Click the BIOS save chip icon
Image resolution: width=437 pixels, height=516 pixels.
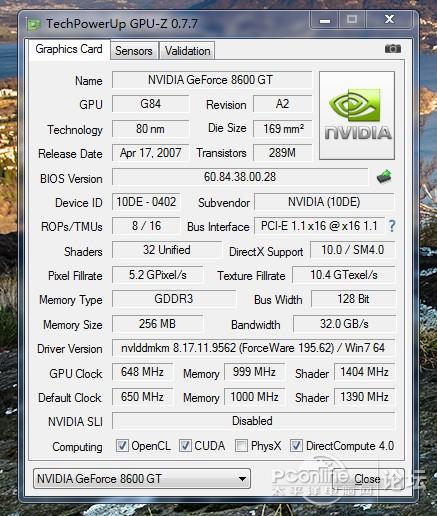point(384,176)
